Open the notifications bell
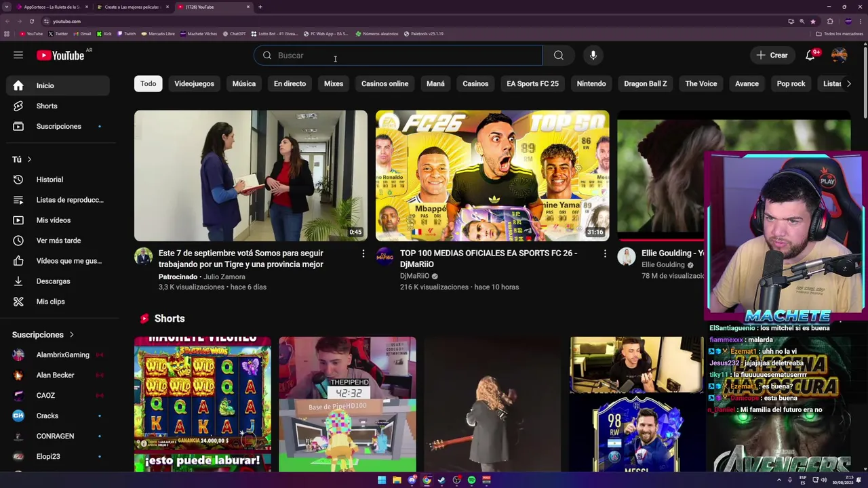The image size is (868, 488). click(810, 56)
